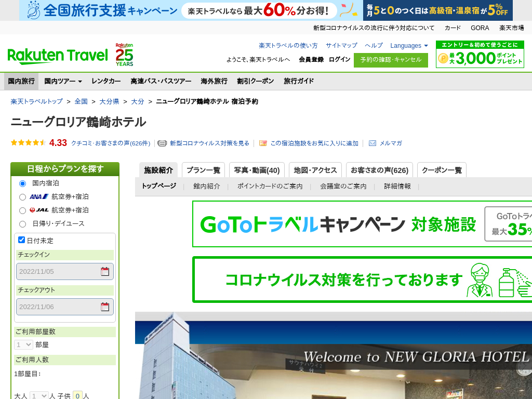This screenshot has height=399, width=532.
Task: Open the 新型コロナウィルス対策を見る link
Action: coord(210,143)
